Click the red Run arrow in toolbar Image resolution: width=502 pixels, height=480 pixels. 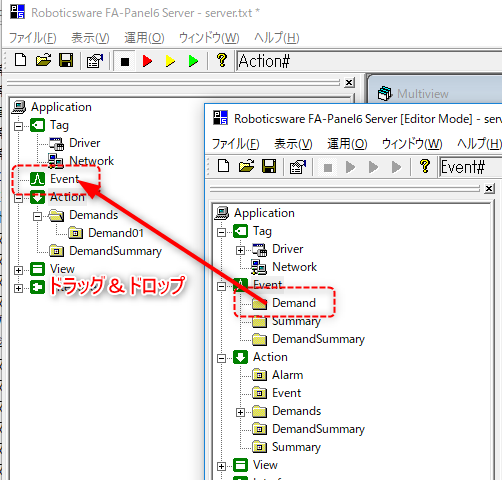147,61
